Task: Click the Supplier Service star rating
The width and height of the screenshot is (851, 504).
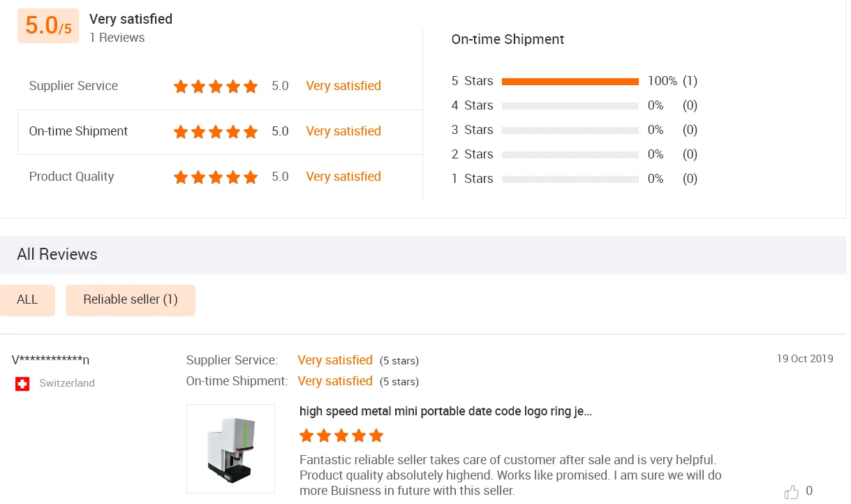Action: pos(216,87)
